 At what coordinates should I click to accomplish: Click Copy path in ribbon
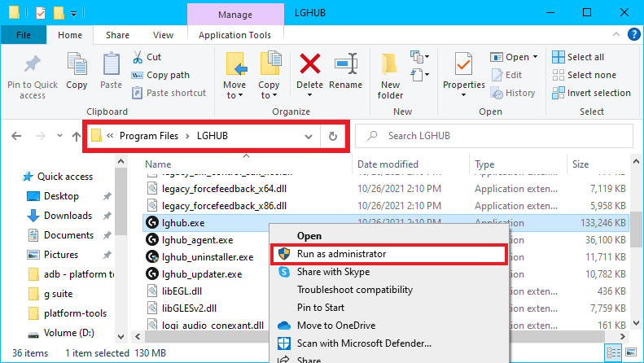[x=160, y=75]
